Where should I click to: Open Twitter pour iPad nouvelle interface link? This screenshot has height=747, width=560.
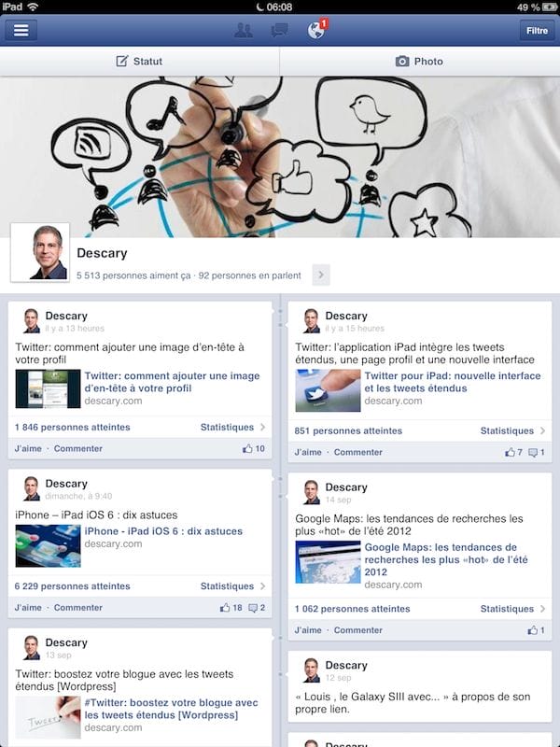pos(453,382)
